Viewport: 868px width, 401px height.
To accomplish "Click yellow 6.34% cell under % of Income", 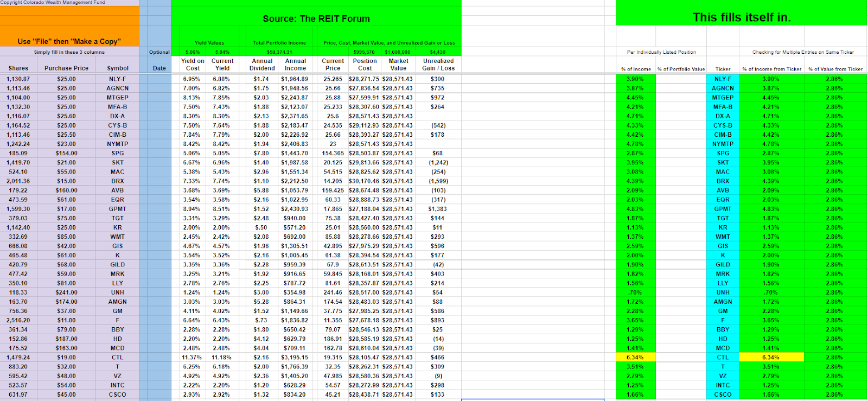I will [x=635, y=358].
